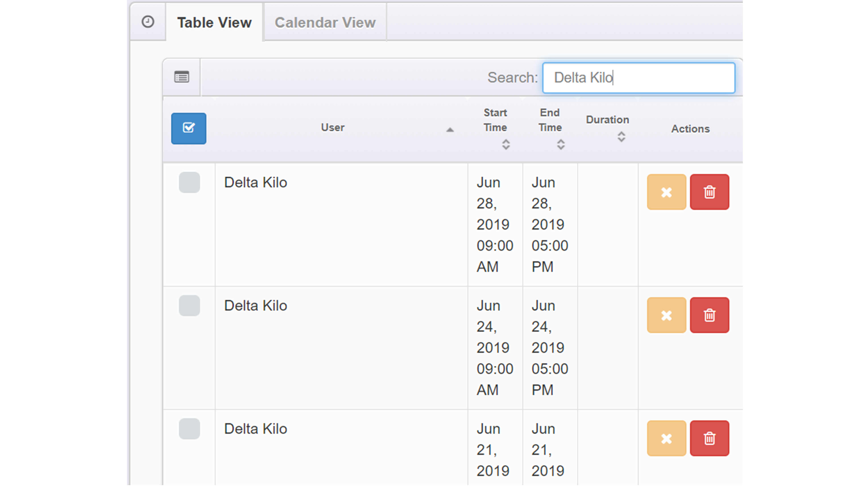Screen dimensions: 868x503
Task: Click the orange X button for Jun 24 entry
Action: (x=666, y=315)
